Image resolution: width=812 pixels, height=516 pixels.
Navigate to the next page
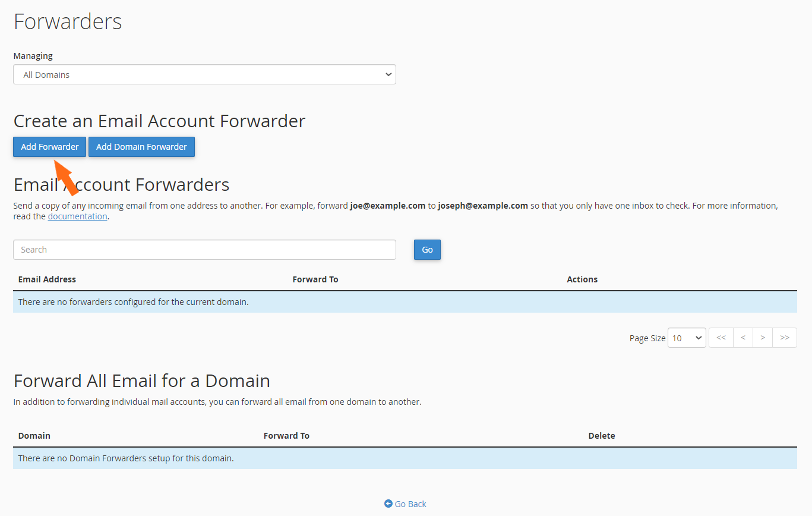(x=763, y=337)
